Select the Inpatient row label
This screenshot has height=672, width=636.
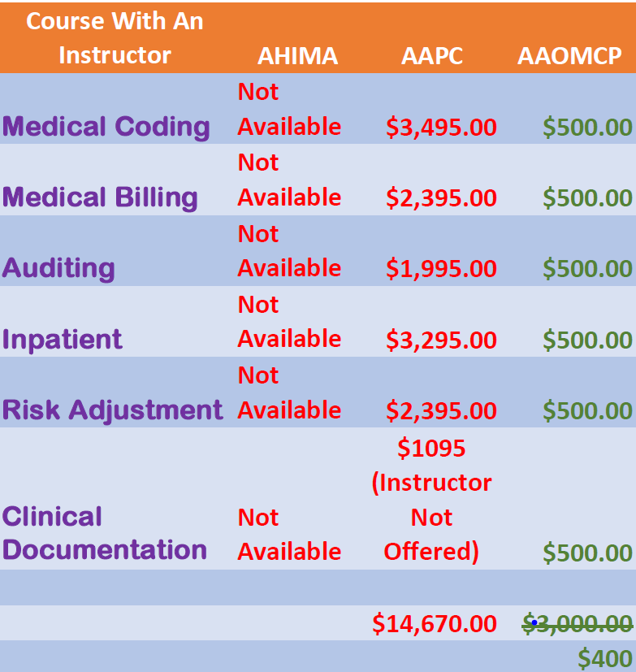pos(62,340)
